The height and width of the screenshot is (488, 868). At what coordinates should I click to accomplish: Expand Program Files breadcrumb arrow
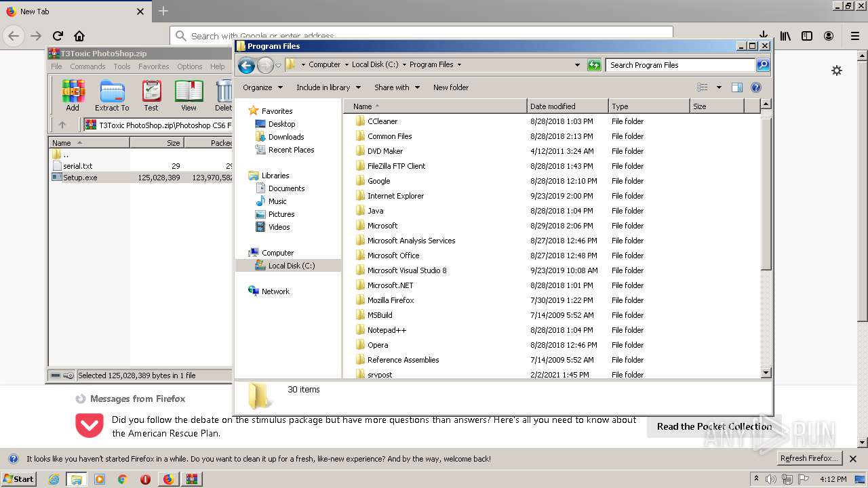pos(459,65)
